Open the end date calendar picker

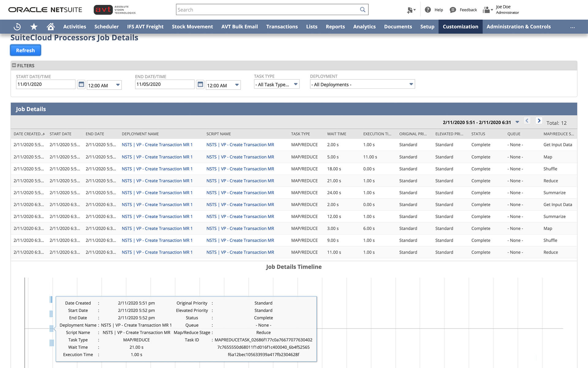200,84
